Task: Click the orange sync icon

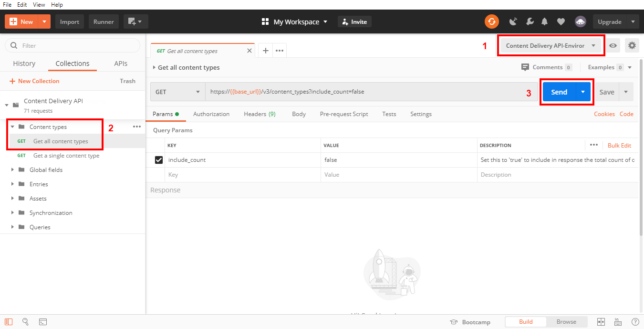Action: (492, 21)
